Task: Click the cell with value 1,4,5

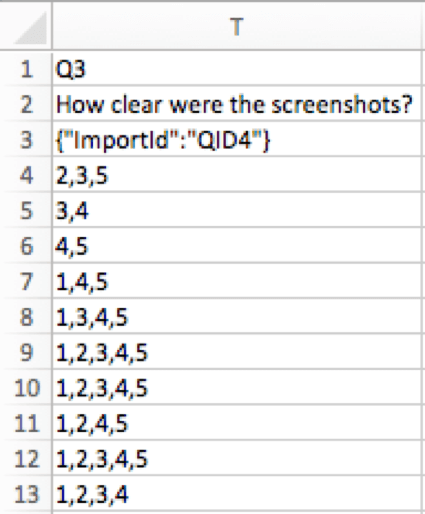Action: click(x=237, y=281)
